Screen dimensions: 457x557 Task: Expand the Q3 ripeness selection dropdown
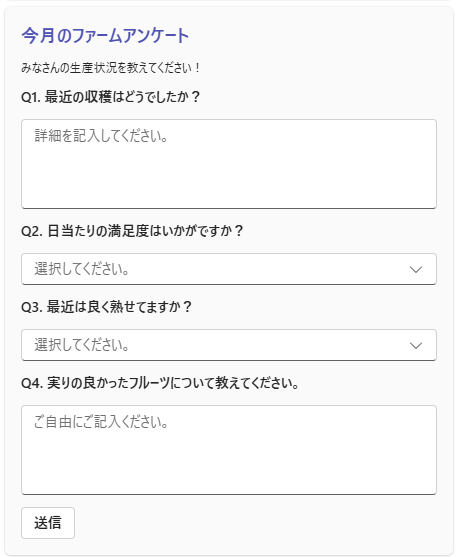point(229,345)
